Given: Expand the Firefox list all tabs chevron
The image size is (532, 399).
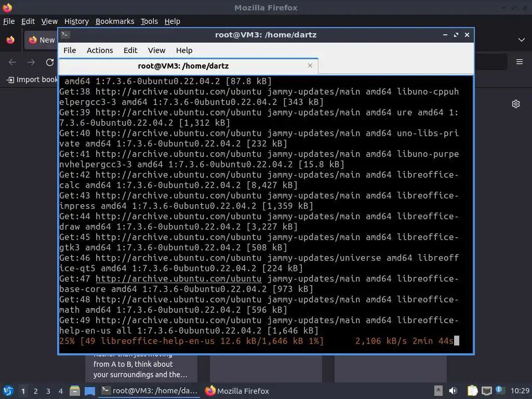Looking at the screenshot, I should tap(522, 40).
